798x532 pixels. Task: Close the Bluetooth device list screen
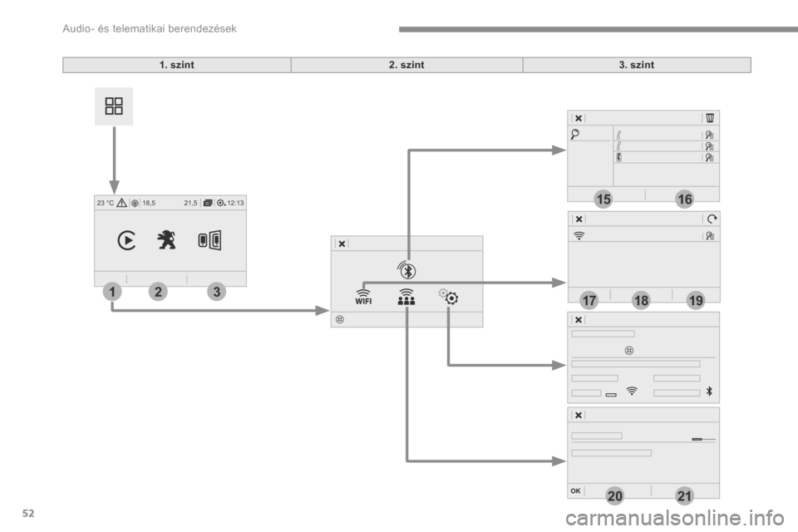tap(579, 118)
